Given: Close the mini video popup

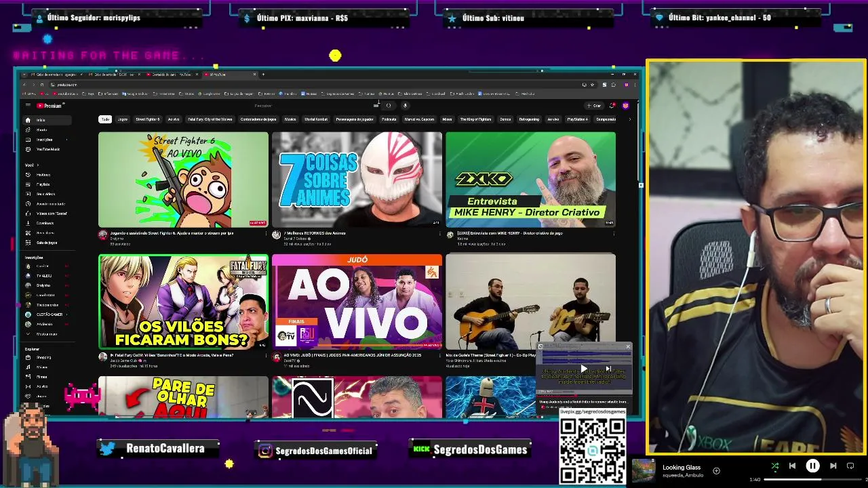Looking at the screenshot, I should 628,346.
